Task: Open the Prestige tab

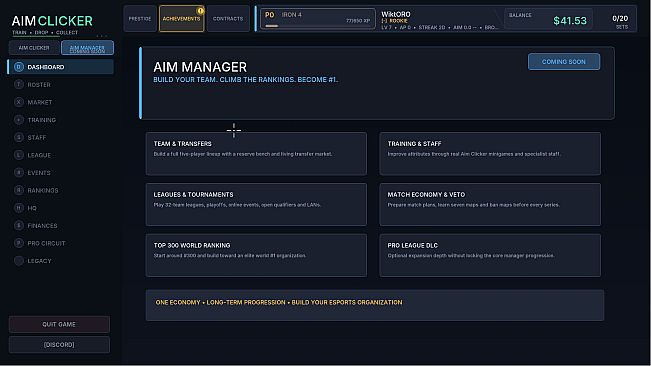Action: pyautogui.click(x=140, y=19)
